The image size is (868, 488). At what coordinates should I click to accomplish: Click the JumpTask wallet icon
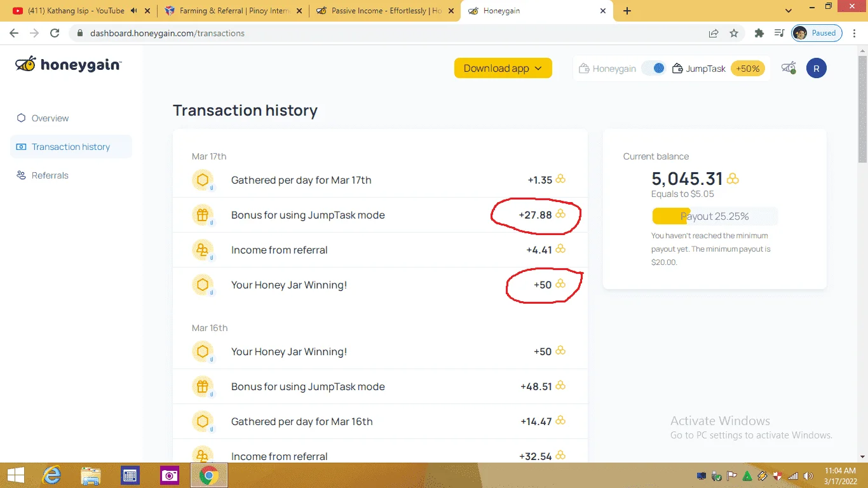coord(677,69)
